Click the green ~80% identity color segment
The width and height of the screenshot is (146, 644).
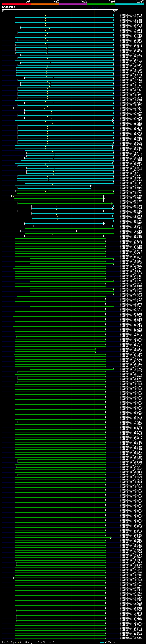[x=101, y=4]
